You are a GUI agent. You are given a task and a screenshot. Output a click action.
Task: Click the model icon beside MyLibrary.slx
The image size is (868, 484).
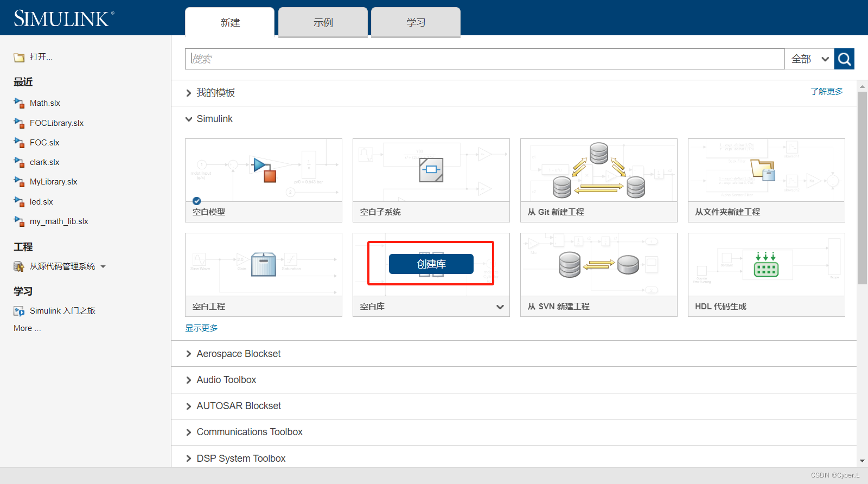(x=19, y=182)
